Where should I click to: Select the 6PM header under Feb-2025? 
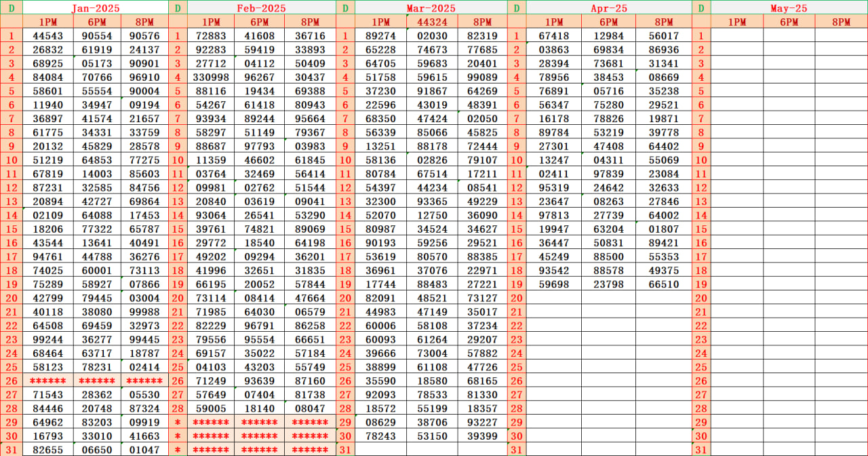260,22
